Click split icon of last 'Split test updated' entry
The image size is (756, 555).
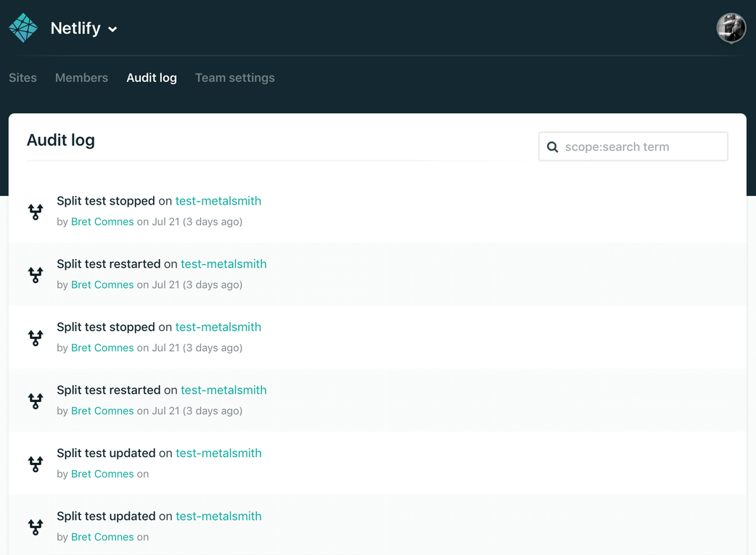(x=36, y=527)
